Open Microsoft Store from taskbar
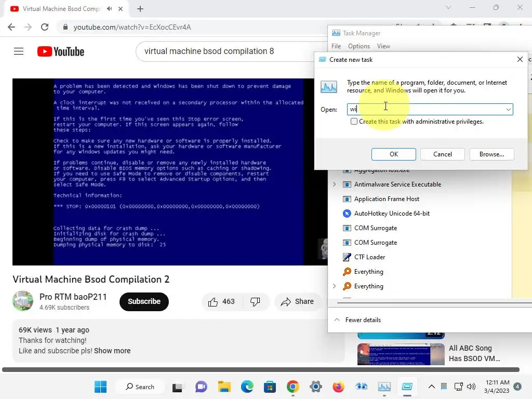 coord(270,387)
